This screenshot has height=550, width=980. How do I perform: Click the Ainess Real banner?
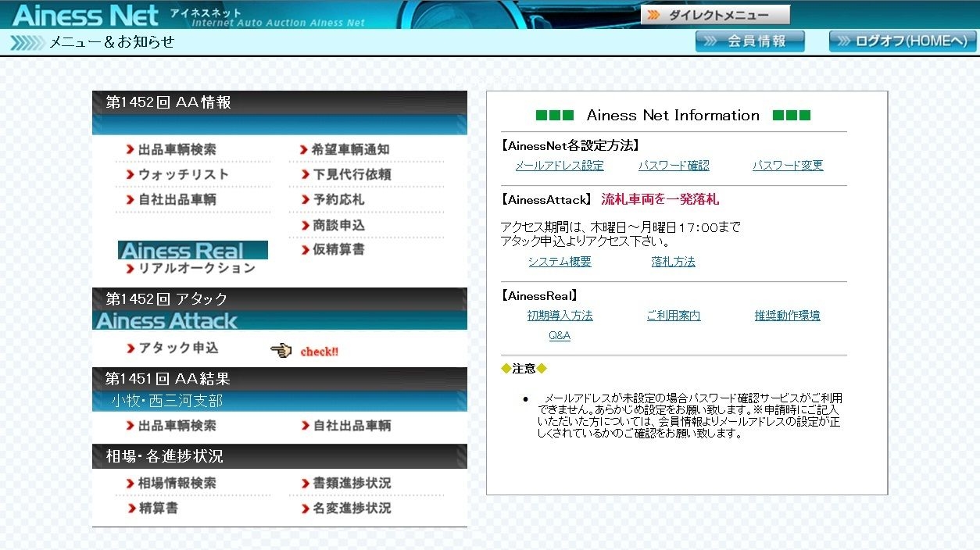193,250
